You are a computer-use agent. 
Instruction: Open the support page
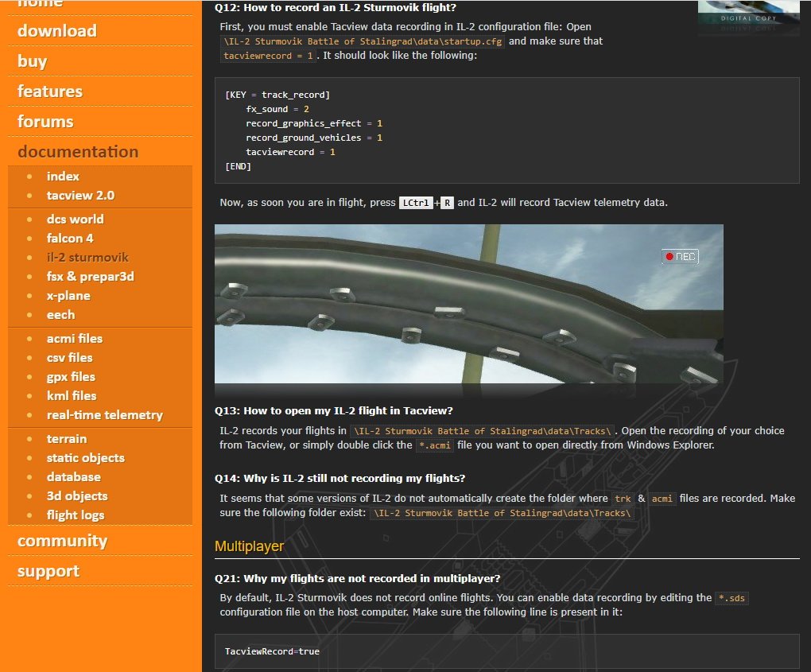point(48,571)
